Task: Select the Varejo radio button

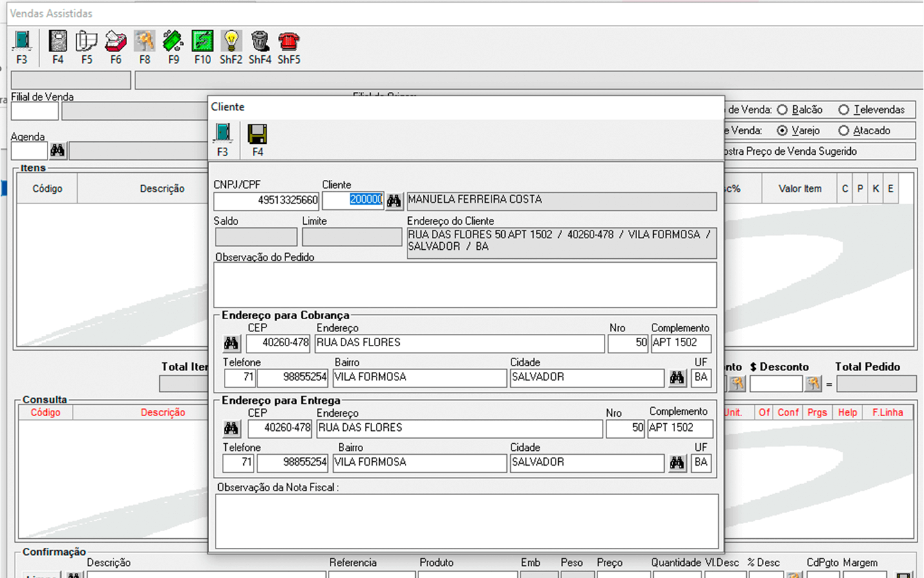Action: click(x=782, y=130)
